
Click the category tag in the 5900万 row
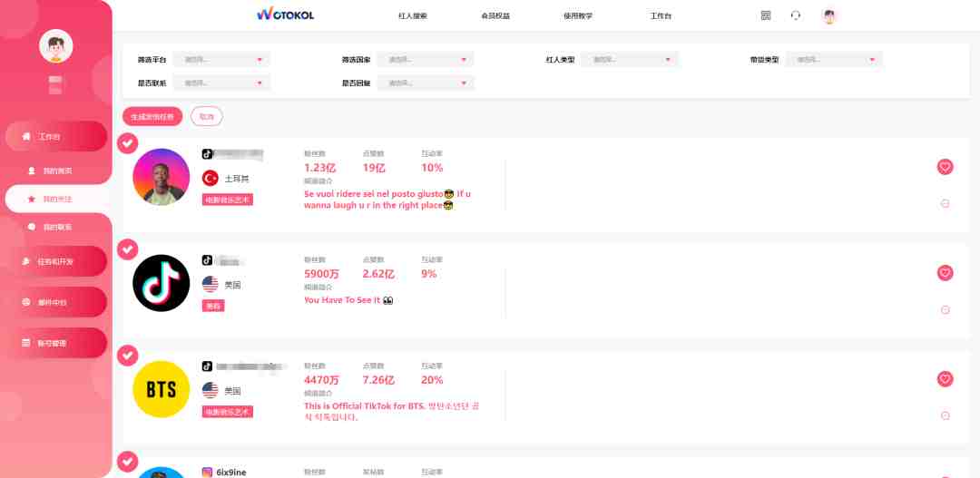[213, 306]
